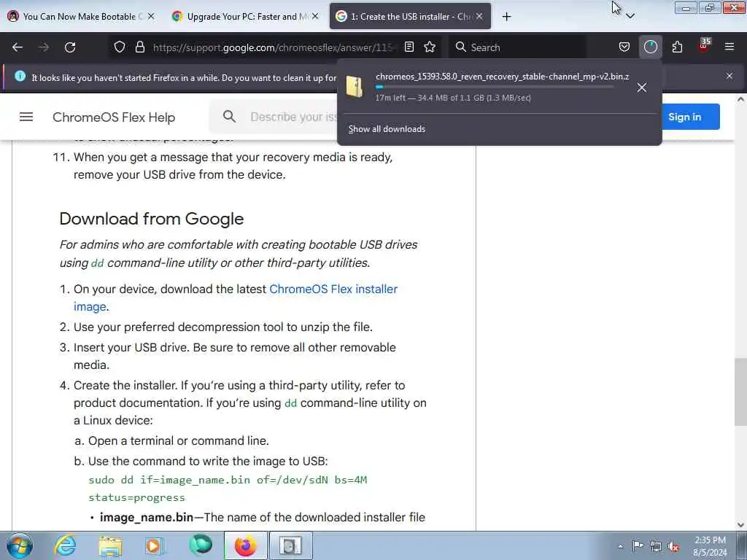Click the blue Sign in button

pyautogui.click(x=690, y=117)
